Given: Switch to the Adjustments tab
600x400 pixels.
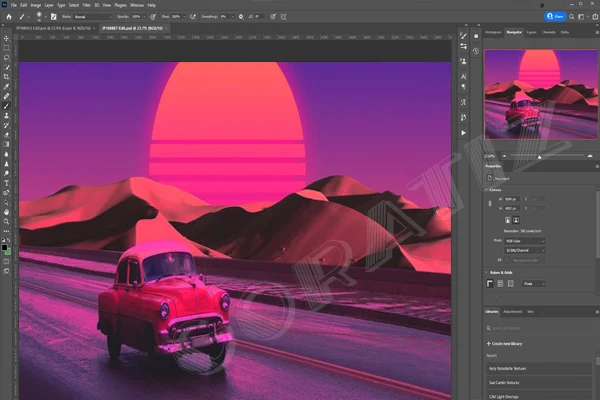Looking at the screenshot, I should [512, 312].
